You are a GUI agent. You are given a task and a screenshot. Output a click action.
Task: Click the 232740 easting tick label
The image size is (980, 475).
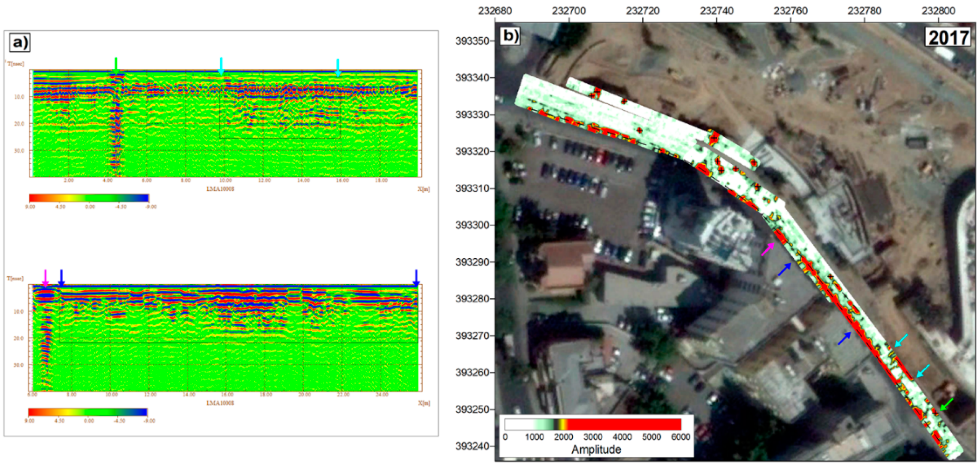tap(716, 11)
